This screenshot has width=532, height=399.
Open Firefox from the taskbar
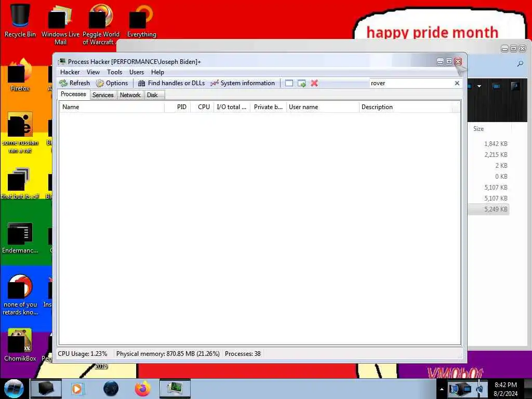(x=143, y=389)
